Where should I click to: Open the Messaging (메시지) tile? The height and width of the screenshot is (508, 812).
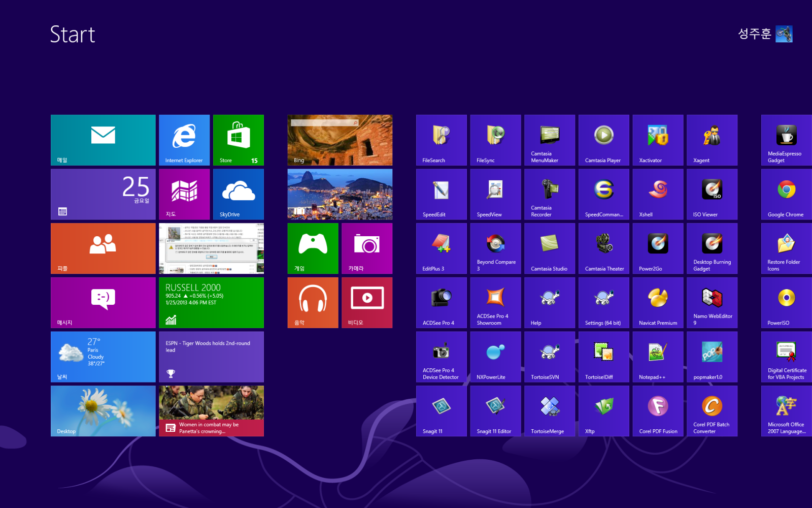[103, 303]
